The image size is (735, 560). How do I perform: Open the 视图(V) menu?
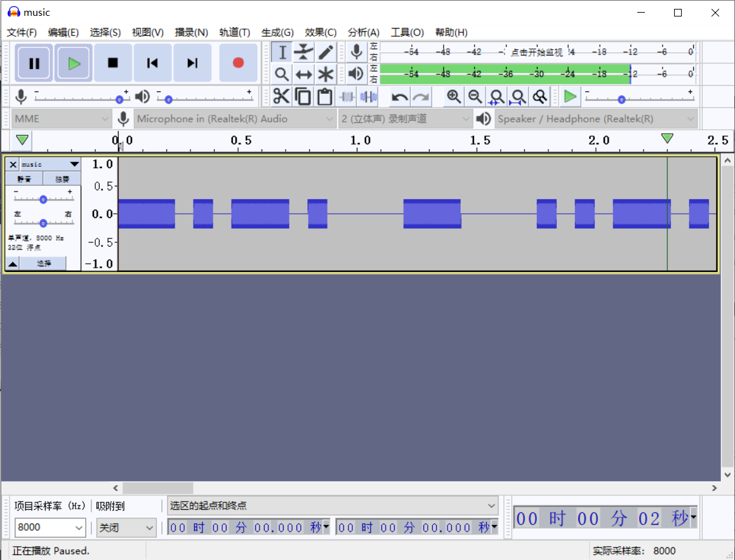coord(148,32)
